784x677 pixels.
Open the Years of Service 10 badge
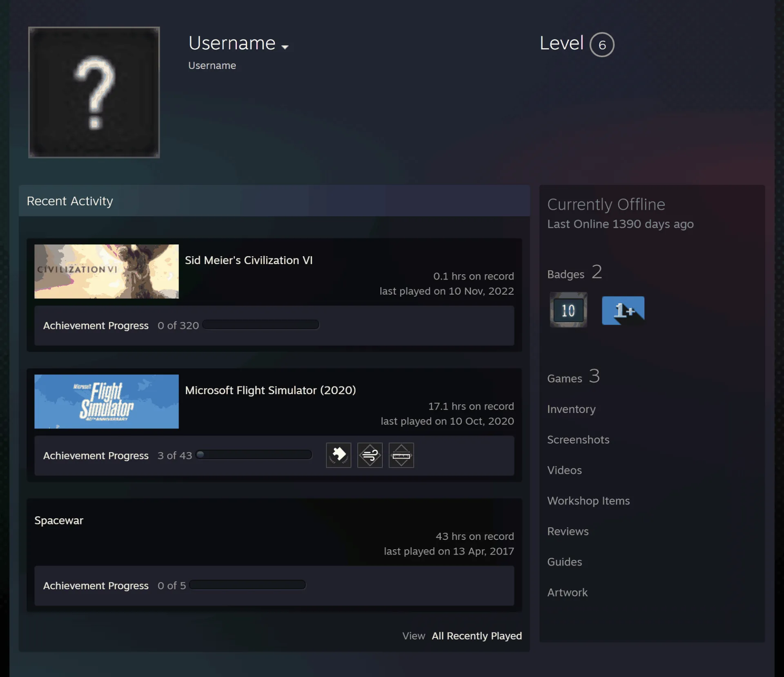click(x=568, y=310)
